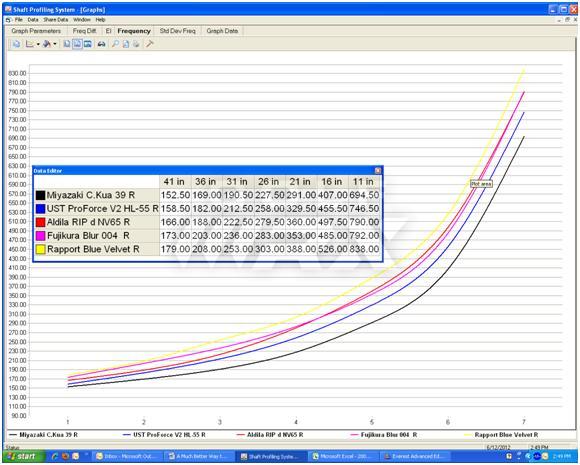The width and height of the screenshot is (580, 465).
Task: Switch to Microsoft Excel taskbar button
Action: [344, 456]
